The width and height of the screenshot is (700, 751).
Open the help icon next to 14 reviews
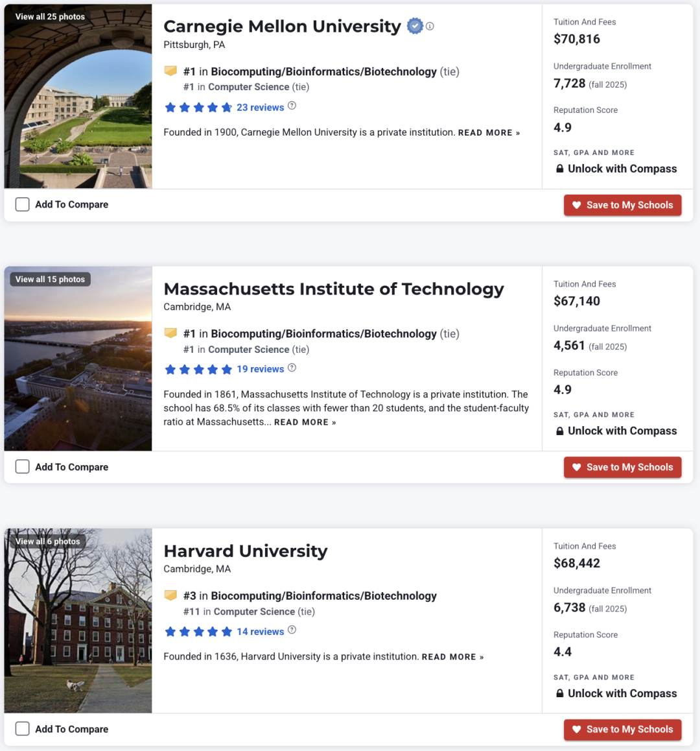point(292,630)
